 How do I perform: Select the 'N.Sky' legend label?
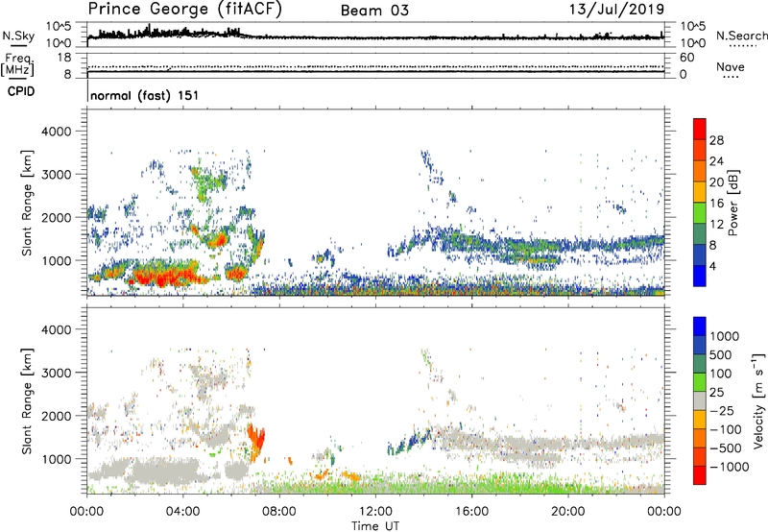[18, 36]
